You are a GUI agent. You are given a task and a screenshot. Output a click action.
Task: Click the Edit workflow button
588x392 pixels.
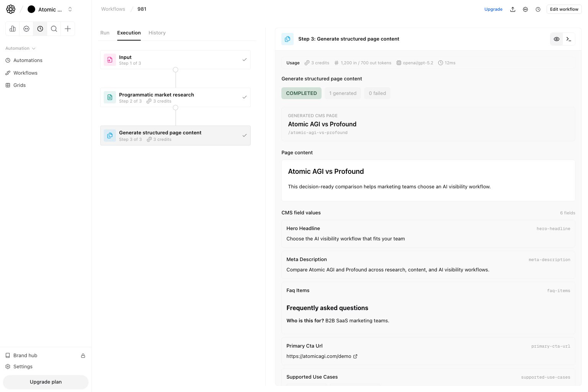coord(564,9)
